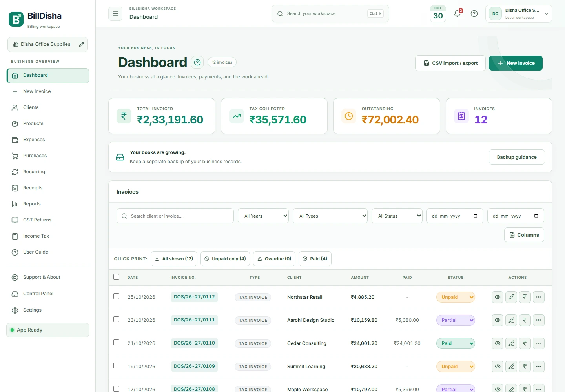View invoice DOS/26-27/0111 with the eye icon
Viewport: 565px width, 392px height.
498,320
